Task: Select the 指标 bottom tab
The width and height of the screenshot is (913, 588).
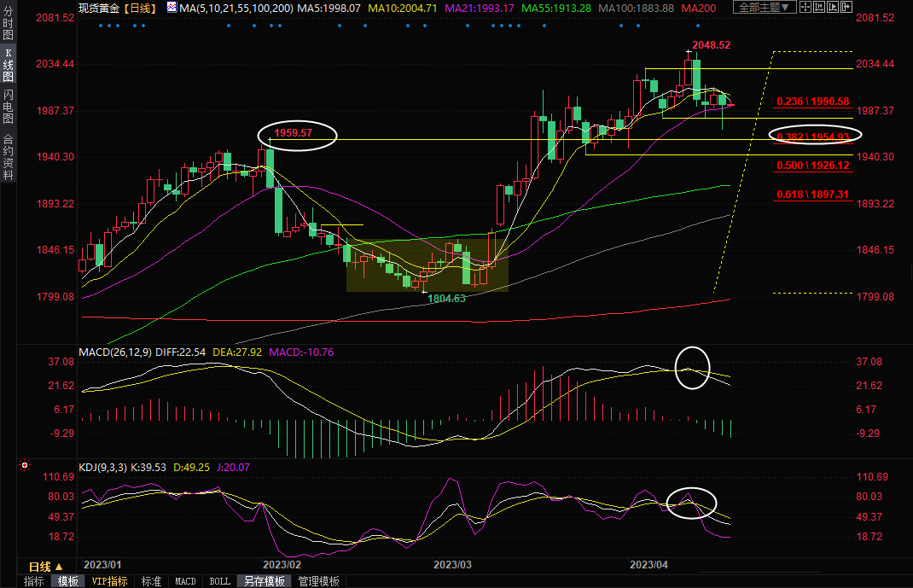Action: (x=34, y=581)
